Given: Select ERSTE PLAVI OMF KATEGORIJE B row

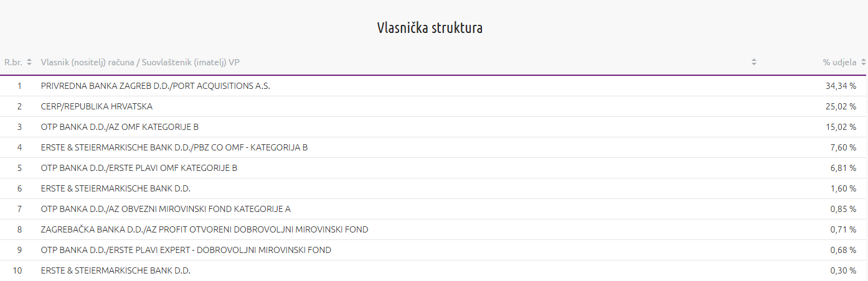Looking at the screenshot, I should click(x=139, y=168).
